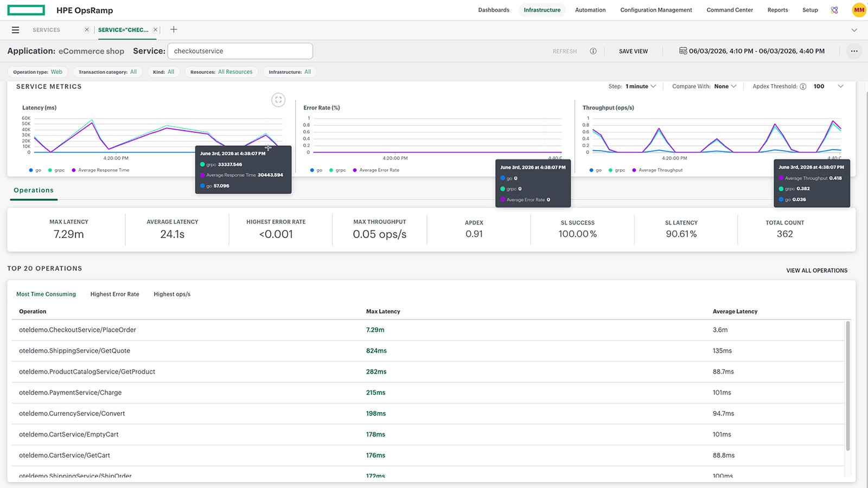Screen dimensions: 868x488
Task: Open oteldemo.PaymentService/Charge operation
Action: click(70, 393)
